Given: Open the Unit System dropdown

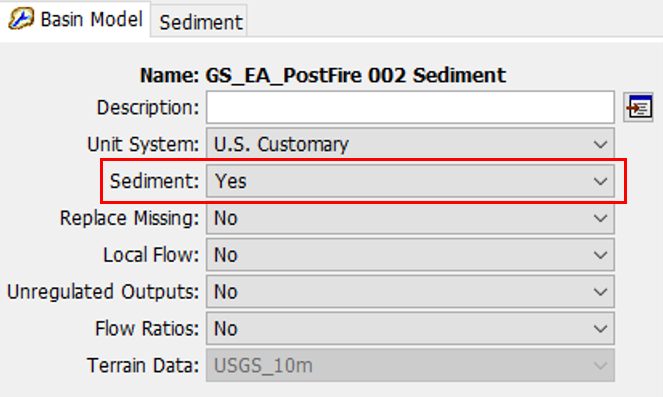Looking at the screenshot, I should tap(410, 144).
